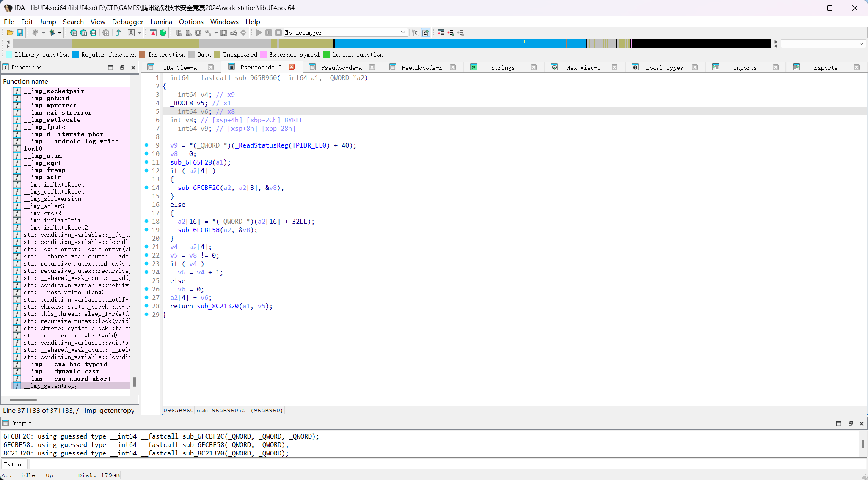
Task: Toggle breakpoint dot on line 28
Action: pyautogui.click(x=146, y=306)
